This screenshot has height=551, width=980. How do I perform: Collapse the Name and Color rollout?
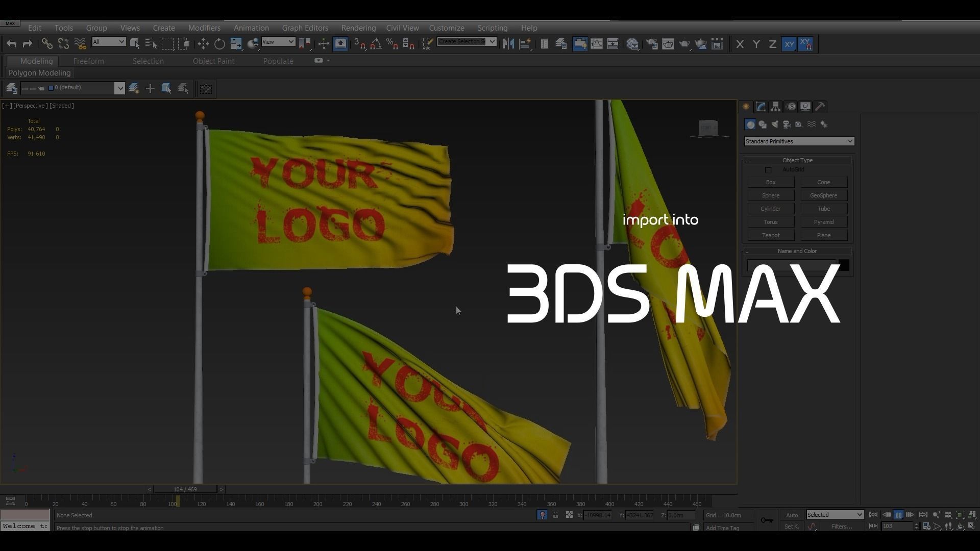click(797, 251)
